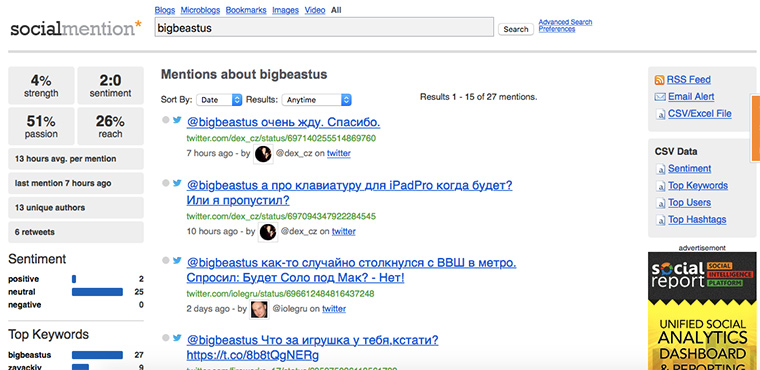Open mention 'Что за игрушка у тебя'
This screenshot has height=370, width=760.
312,348
